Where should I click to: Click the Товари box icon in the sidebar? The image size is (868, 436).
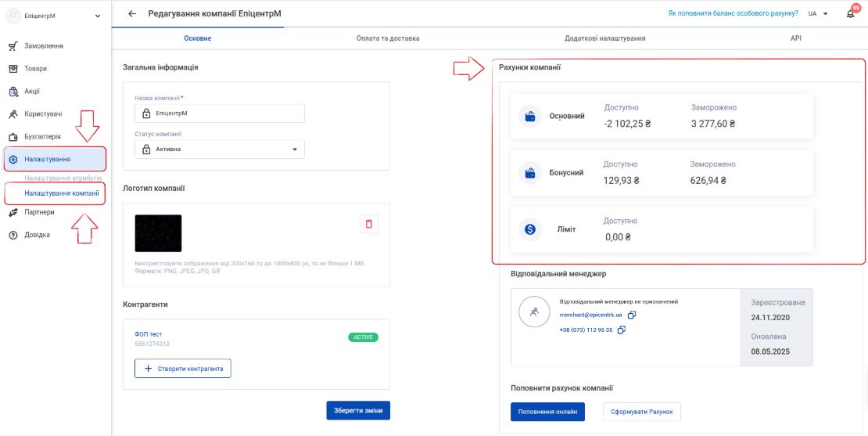tap(14, 69)
